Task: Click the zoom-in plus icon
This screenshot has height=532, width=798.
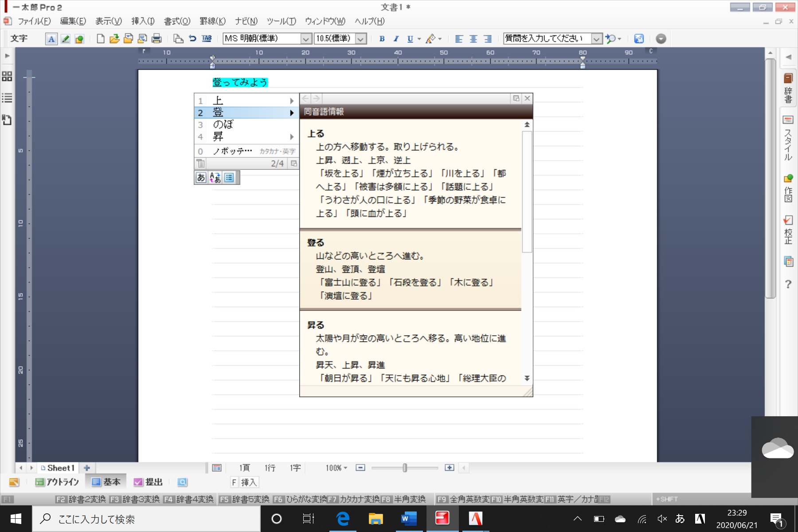Action: point(450,468)
